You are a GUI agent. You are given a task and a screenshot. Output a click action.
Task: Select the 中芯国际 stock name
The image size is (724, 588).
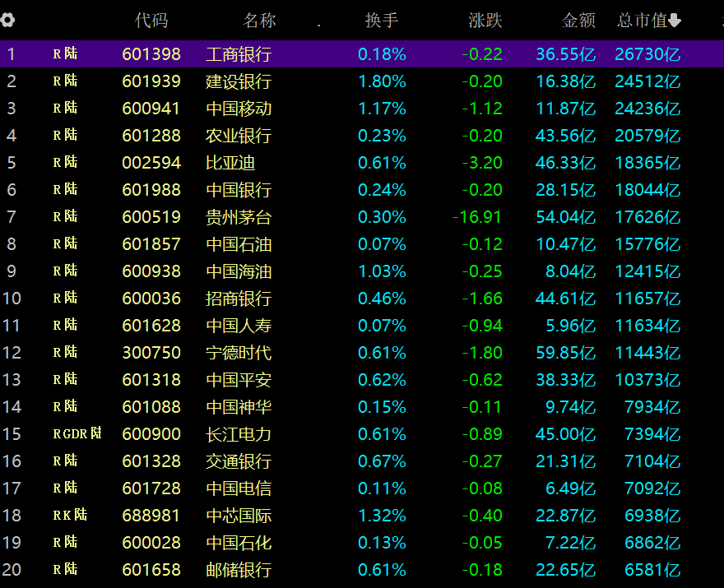(239, 516)
